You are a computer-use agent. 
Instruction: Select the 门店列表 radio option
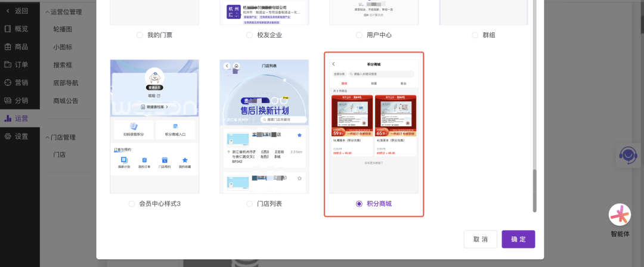tap(249, 204)
